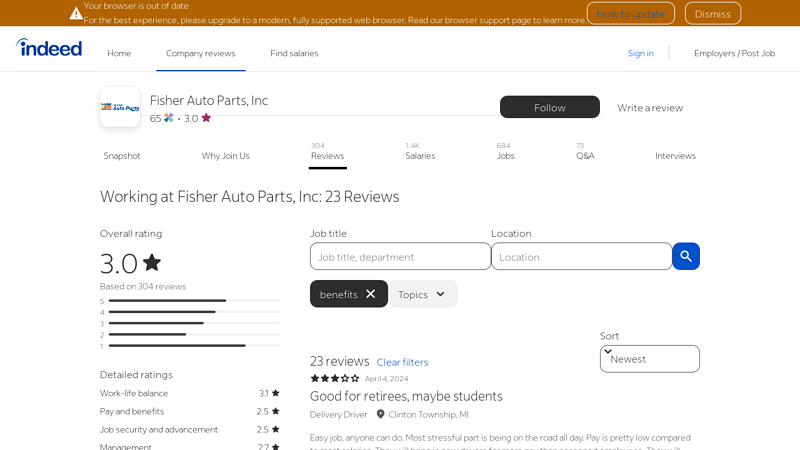This screenshot has height=450, width=800.
Task: Open Find salaries nav item
Action: (294, 53)
